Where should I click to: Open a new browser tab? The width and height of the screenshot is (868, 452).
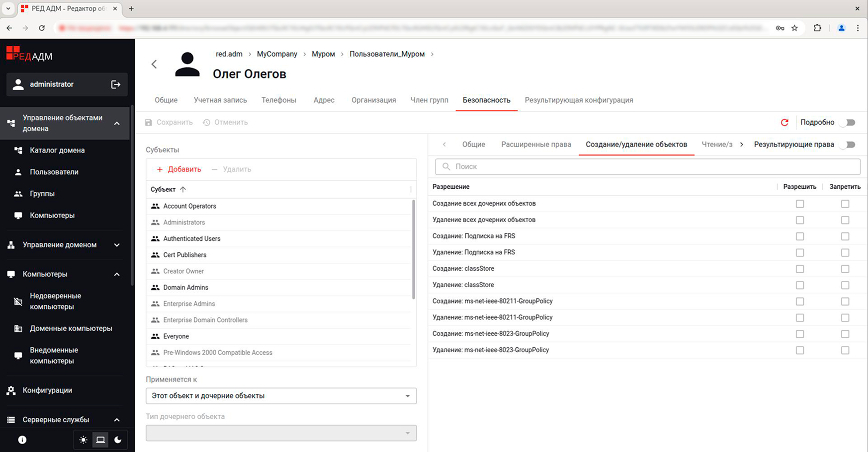click(131, 8)
